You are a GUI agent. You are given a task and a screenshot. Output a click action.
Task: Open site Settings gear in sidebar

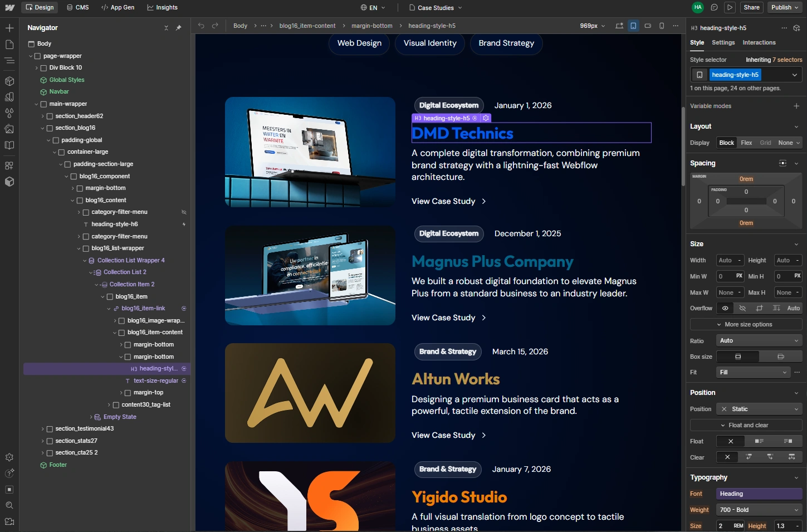tap(9, 457)
